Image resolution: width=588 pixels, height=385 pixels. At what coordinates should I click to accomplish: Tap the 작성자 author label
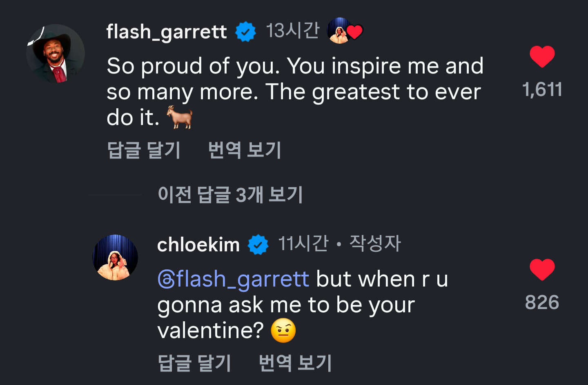[375, 244]
